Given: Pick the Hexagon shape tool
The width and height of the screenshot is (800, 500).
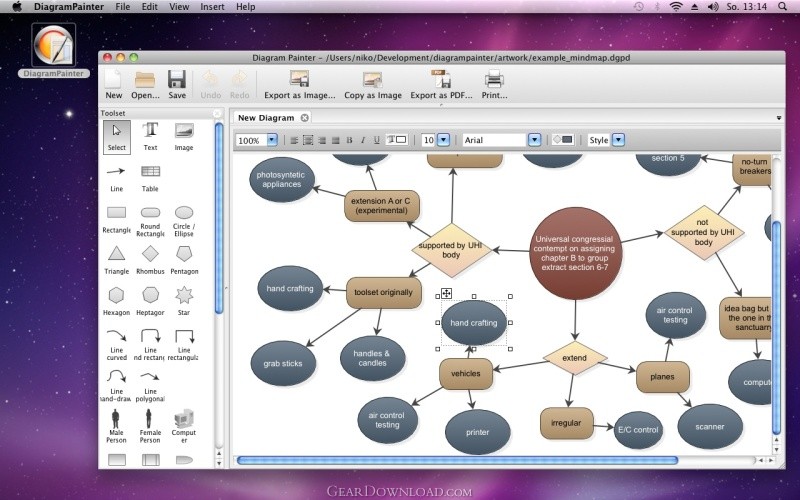Looking at the screenshot, I should (116, 301).
